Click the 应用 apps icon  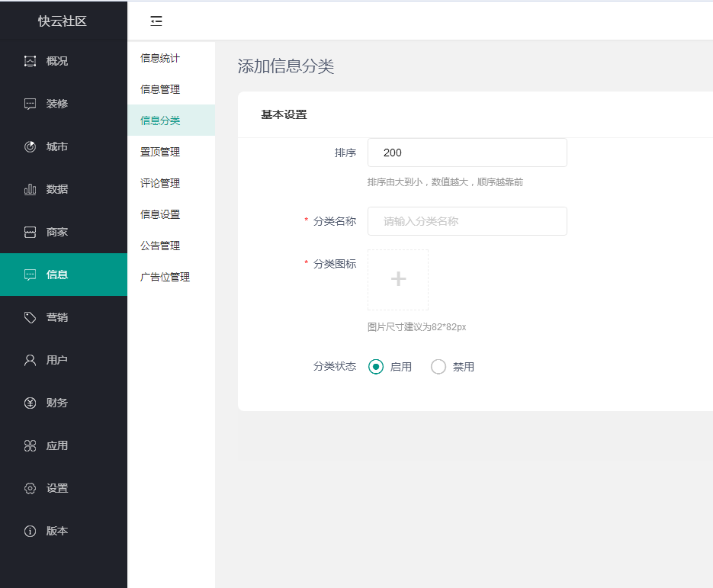coord(31,445)
